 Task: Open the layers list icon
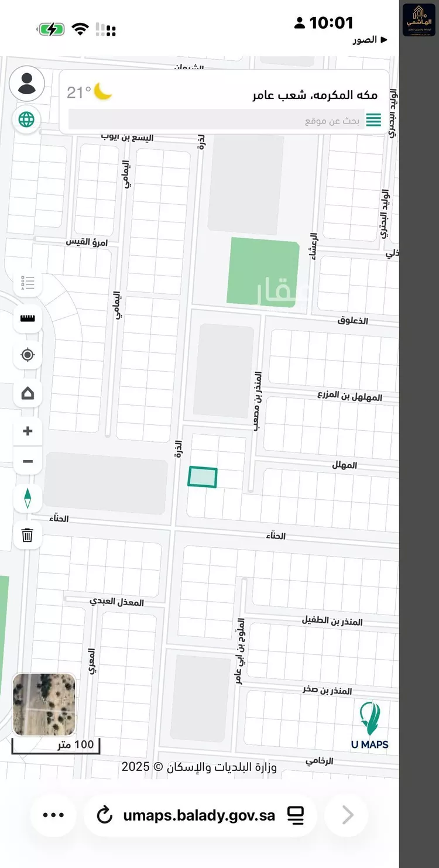pyautogui.click(x=28, y=283)
